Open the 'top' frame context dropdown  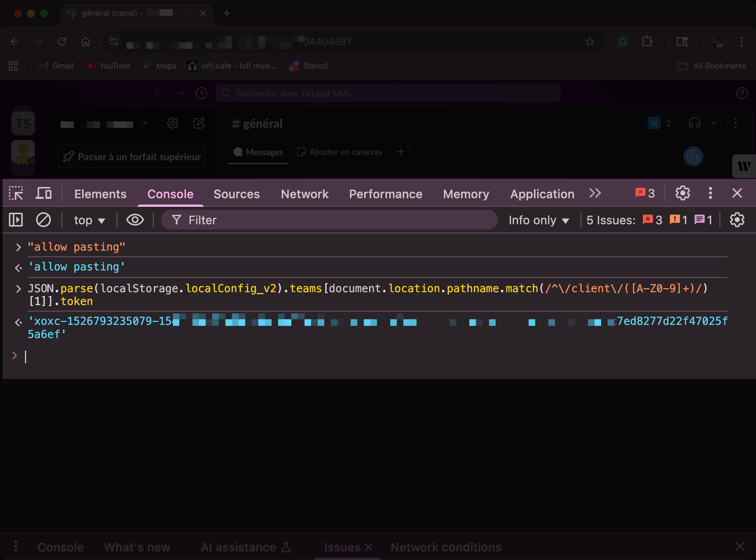89,220
